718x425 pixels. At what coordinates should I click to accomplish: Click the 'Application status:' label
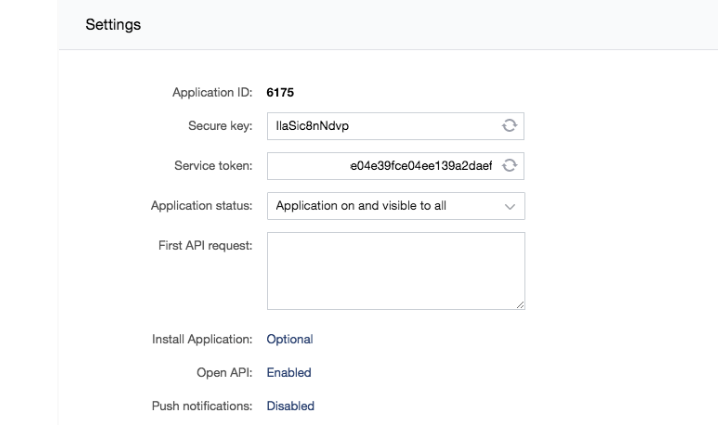coord(202,206)
